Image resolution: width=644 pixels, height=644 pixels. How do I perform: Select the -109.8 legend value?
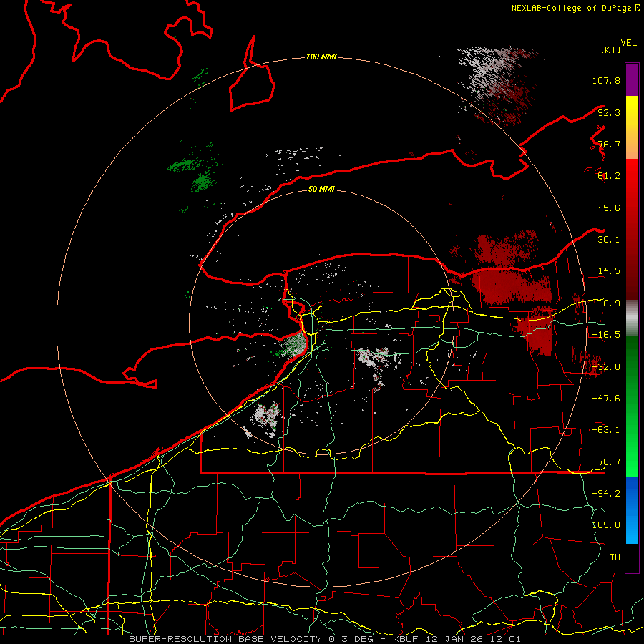pos(603,525)
